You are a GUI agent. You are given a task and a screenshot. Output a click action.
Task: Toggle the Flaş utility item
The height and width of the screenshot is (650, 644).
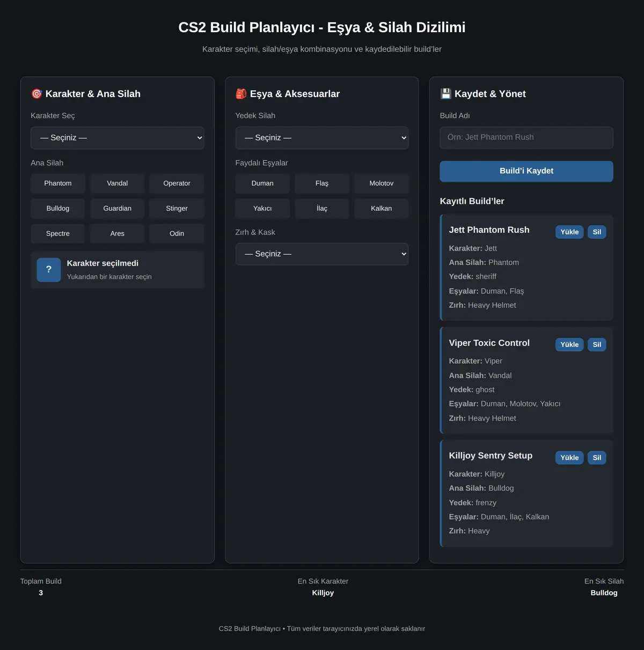point(322,183)
